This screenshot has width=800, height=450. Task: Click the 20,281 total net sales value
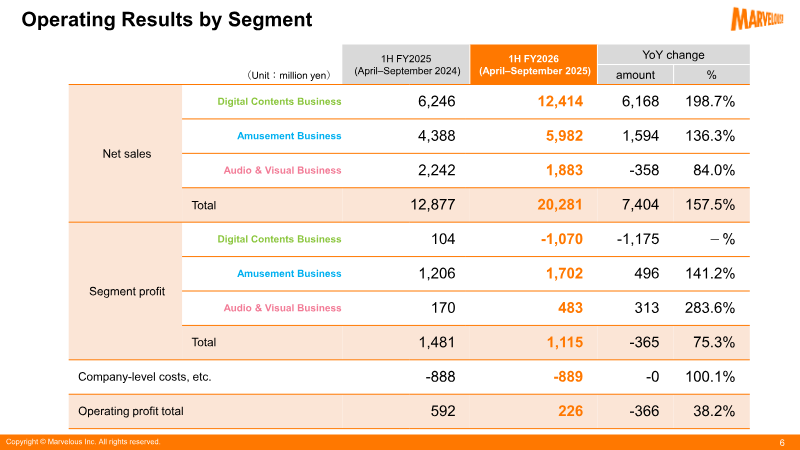tap(559, 205)
